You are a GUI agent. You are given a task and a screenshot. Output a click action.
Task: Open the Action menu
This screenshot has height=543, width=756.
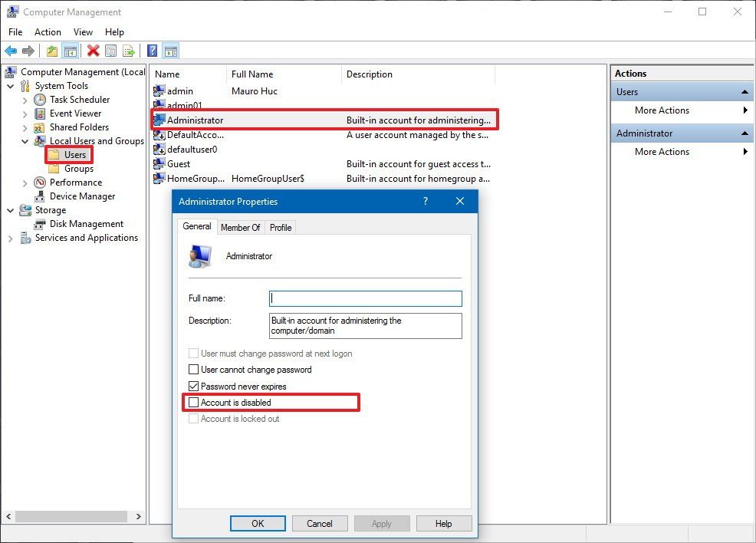coord(48,32)
